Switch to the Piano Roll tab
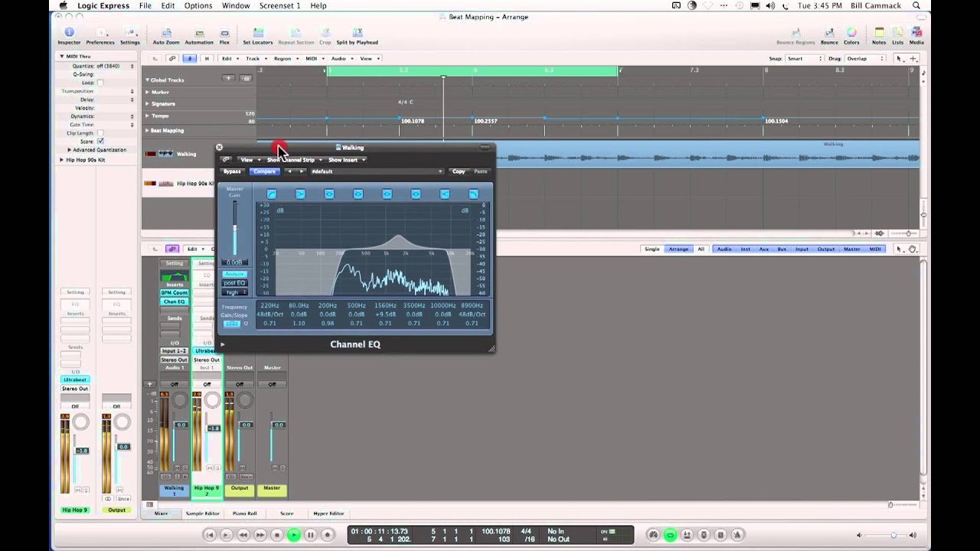The height and width of the screenshot is (551, 980). [x=244, y=514]
